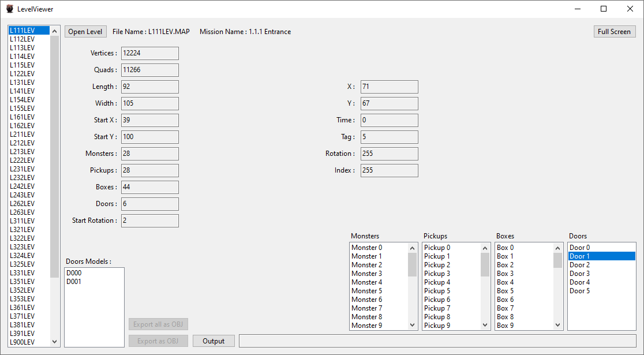Click the output text field at bottom
This screenshot has height=355, width=644.
[x=437, y=341]
